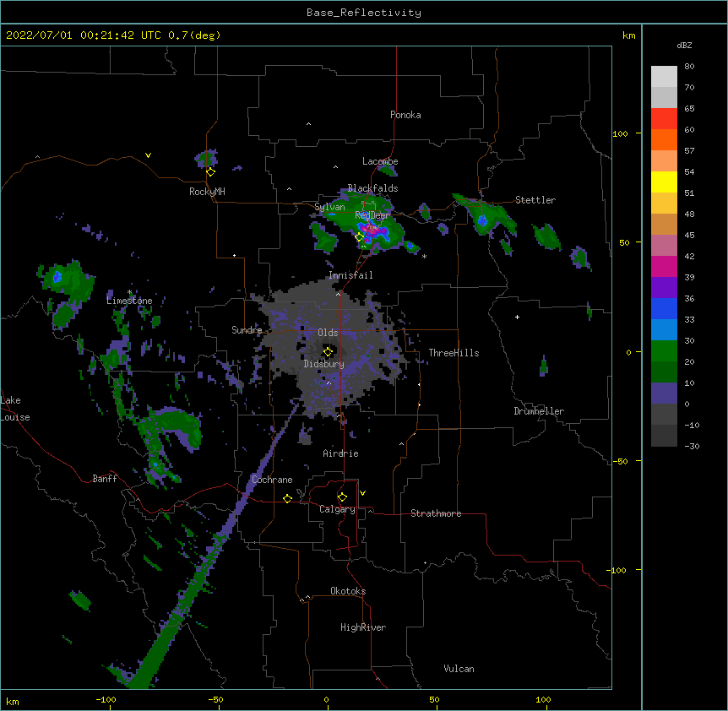Click the yellow diamond marker near RockyMH

(211, 172)
